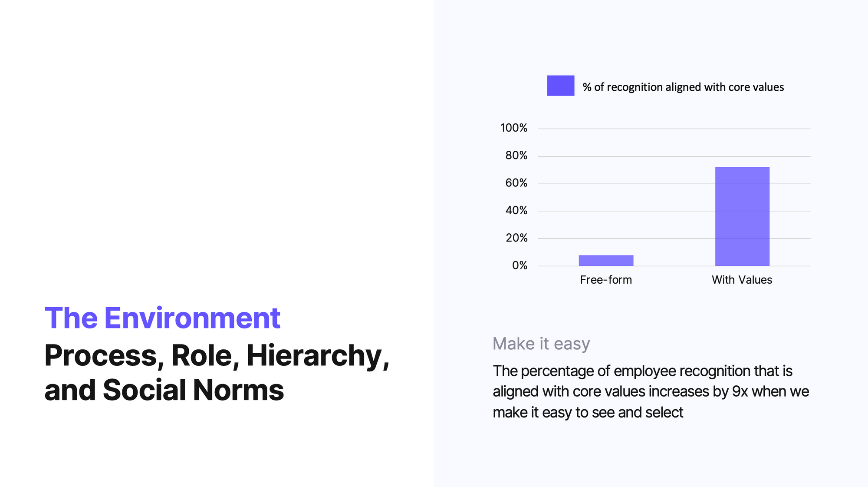Select the Free-form axis label

point(606,280)
